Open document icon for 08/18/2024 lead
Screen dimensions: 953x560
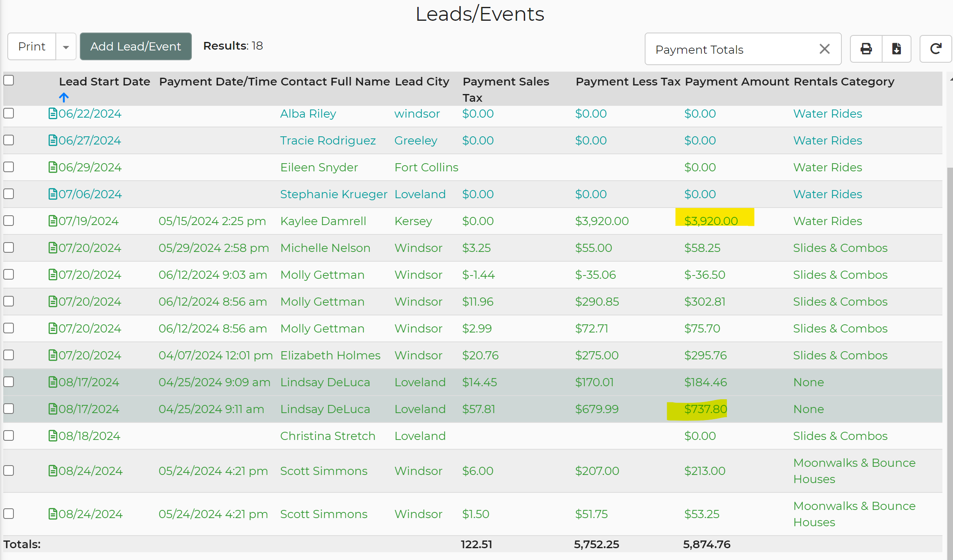pos(53,436)
